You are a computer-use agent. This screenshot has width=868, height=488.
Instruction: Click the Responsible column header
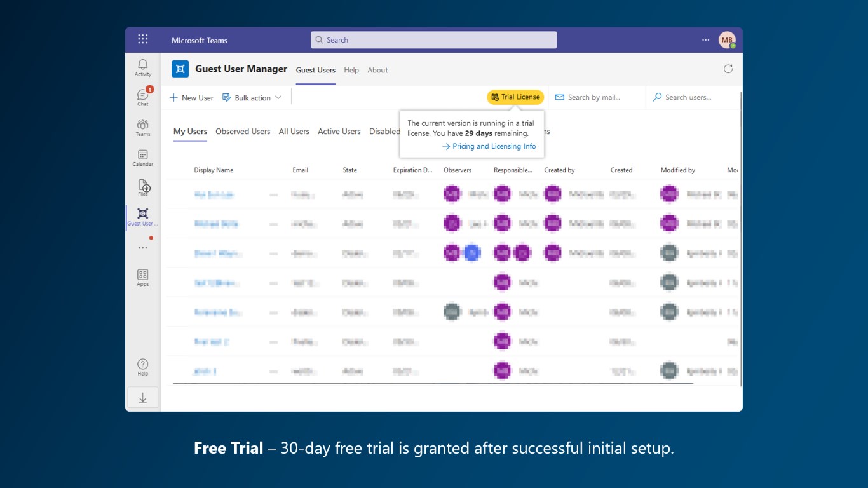tap(513, 170)
